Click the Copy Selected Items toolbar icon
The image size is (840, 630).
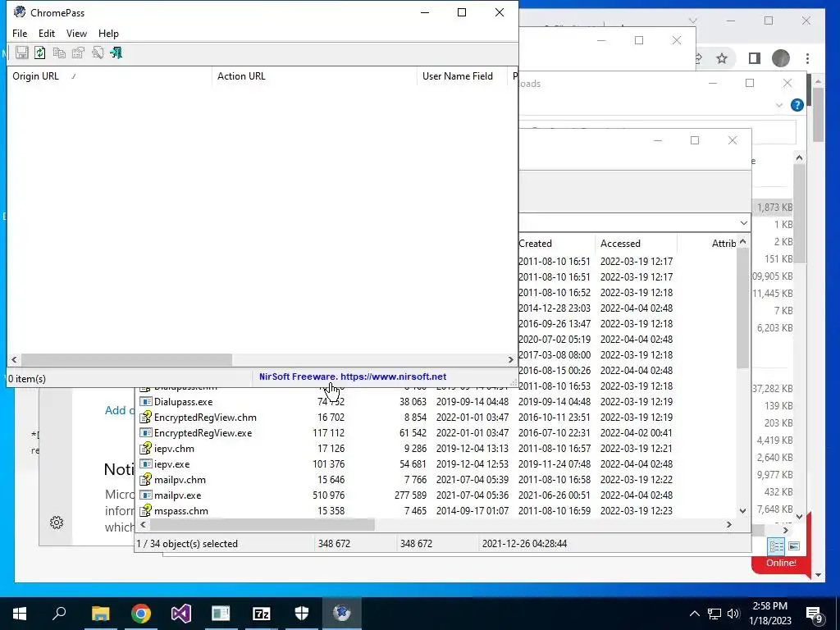(x=59, y=52)
